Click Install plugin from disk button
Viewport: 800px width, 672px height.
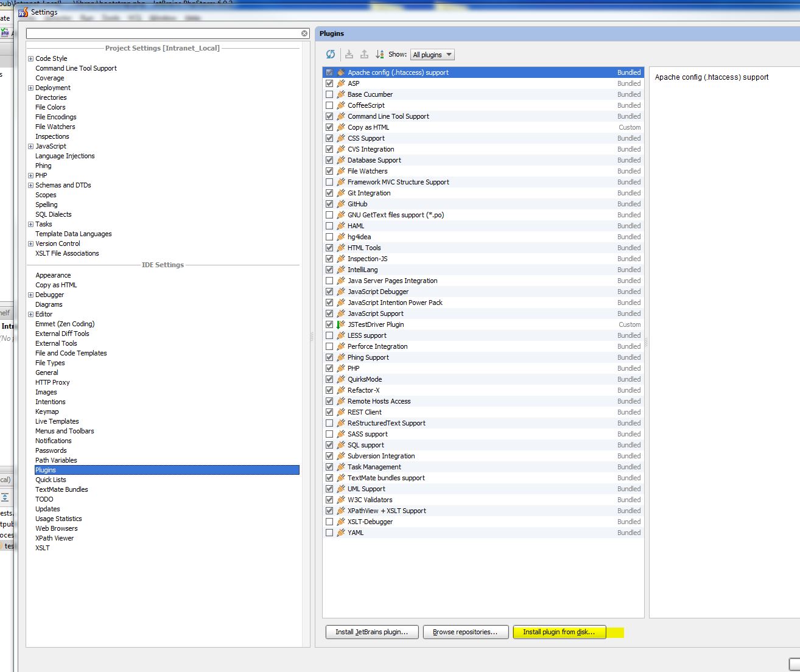559,632
